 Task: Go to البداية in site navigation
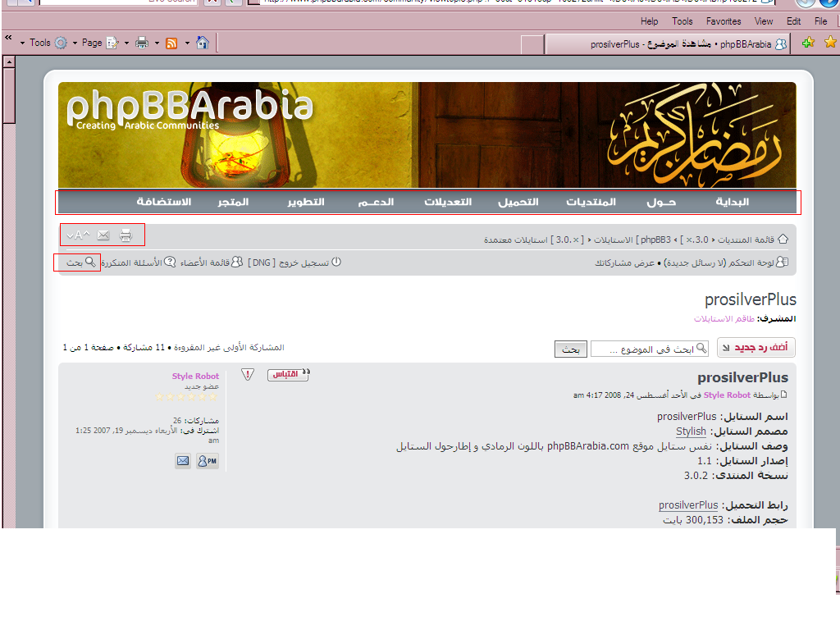(733, 202)
